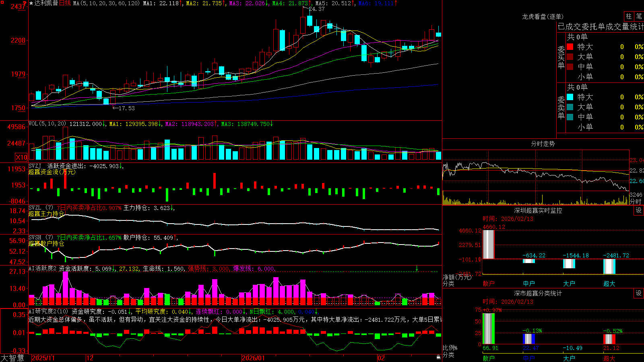Switch to 柱 bar view in 龙虎看盘
The image size is (644, 362).
(629, 16)
